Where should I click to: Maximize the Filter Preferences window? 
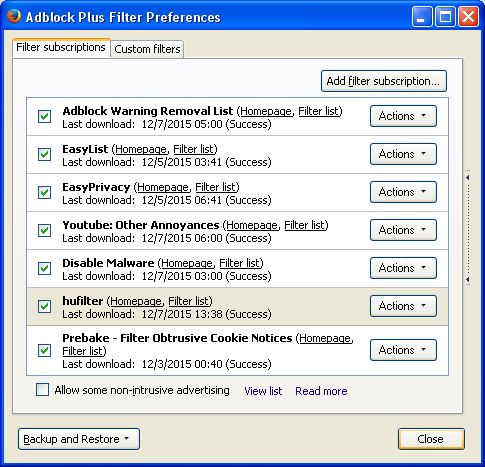(x=445, y=16)
